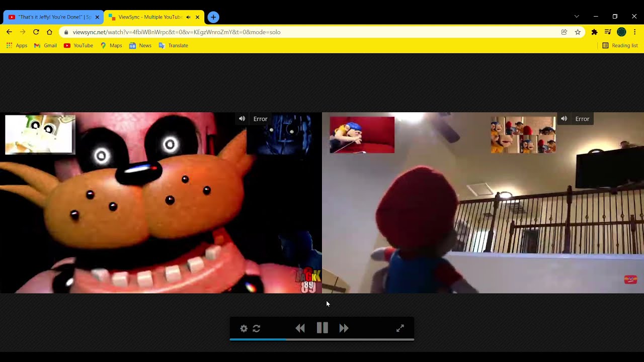
Task: Rewind both synced videos
Action: pos(300,328)
